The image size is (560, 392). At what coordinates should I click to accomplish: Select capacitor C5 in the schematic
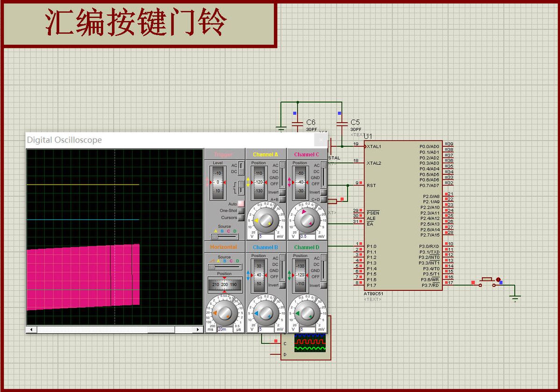click(x=342, y=124)
